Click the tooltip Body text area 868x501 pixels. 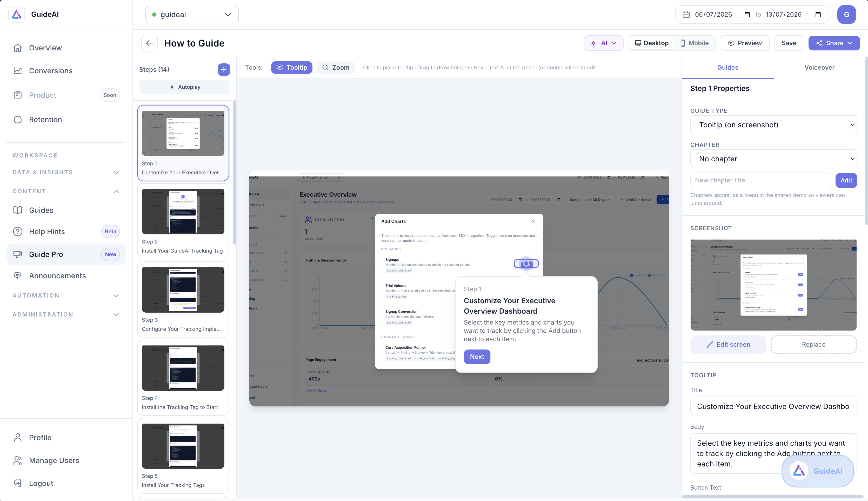773,453
